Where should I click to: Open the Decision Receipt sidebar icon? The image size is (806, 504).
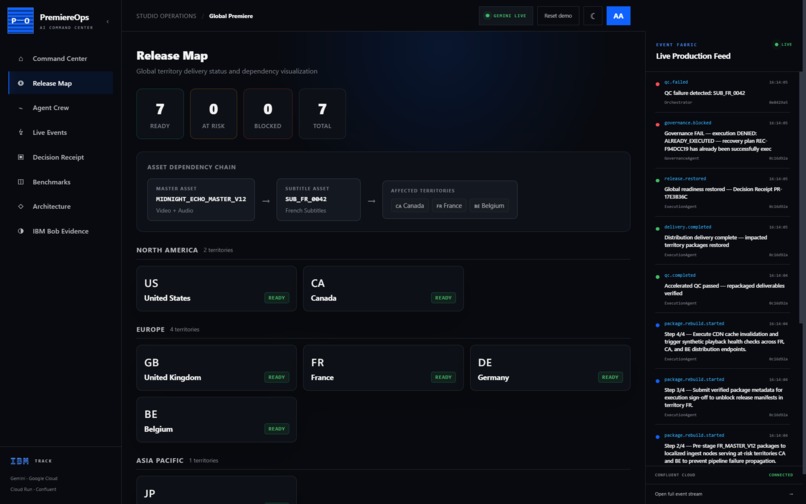point(21,157)
